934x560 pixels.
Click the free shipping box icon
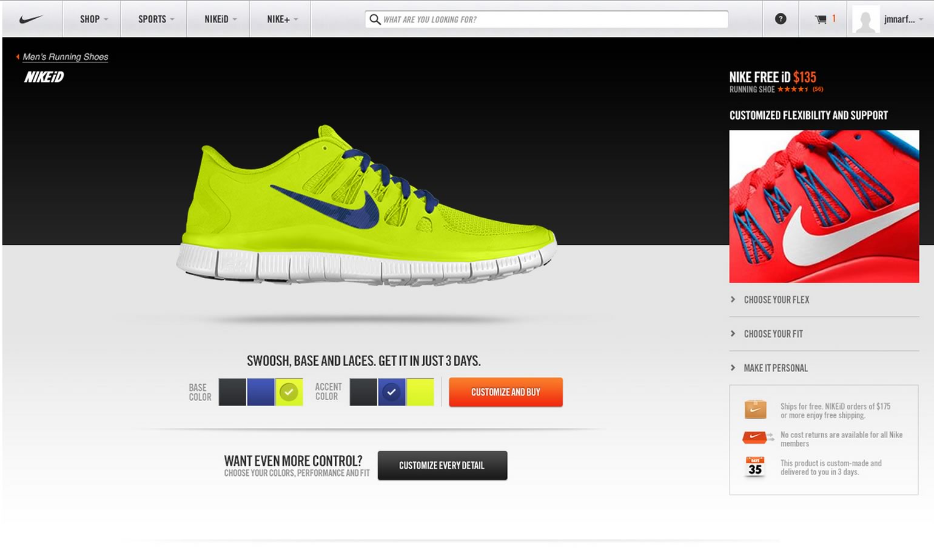(x=755, y=410)
